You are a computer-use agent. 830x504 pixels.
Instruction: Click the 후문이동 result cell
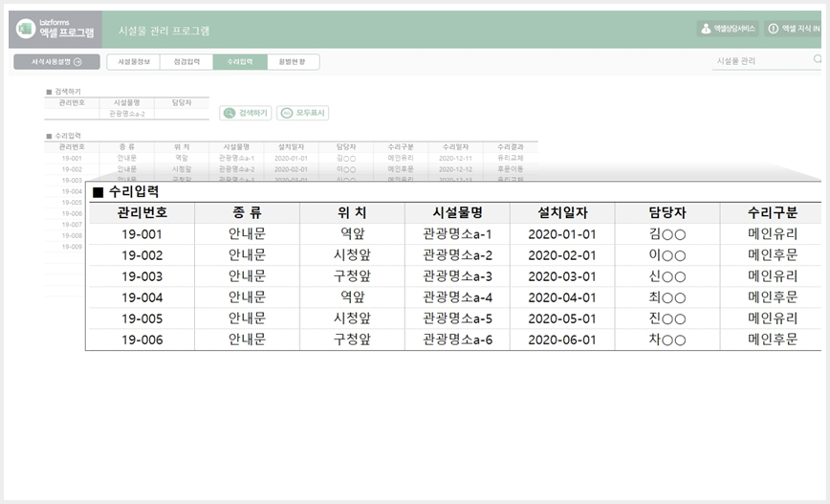pyautogui.click(x=511, y=169)
